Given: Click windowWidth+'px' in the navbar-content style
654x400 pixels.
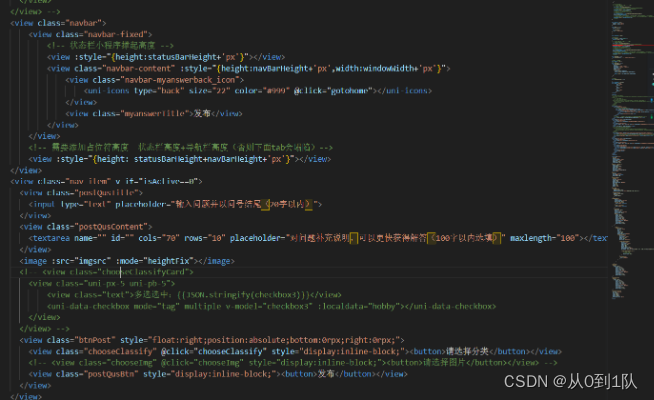Looking at the screenshot, I should (399, 68).
